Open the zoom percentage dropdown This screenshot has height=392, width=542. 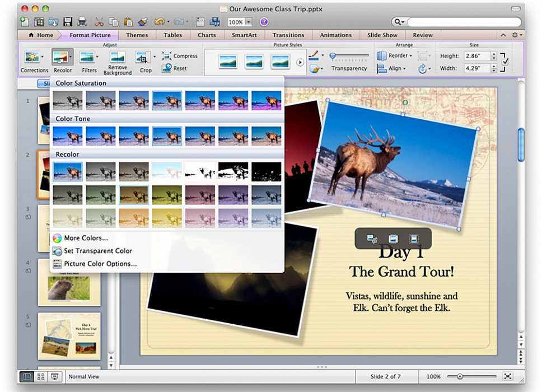(248, 22)
